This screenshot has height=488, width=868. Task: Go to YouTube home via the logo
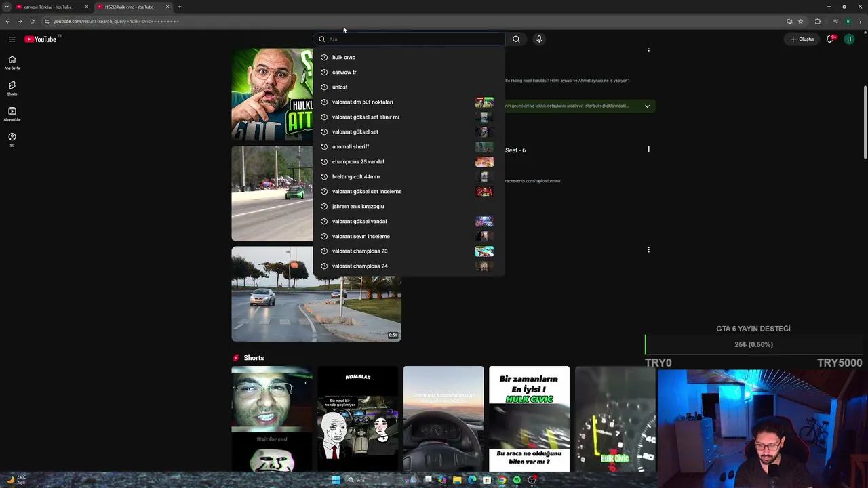pyautogui.click(x=41, y=39)
